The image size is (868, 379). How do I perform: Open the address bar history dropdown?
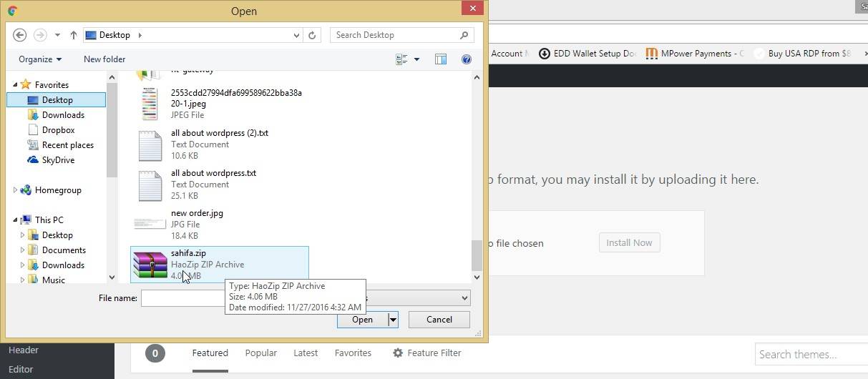click(x=296, y=35)
